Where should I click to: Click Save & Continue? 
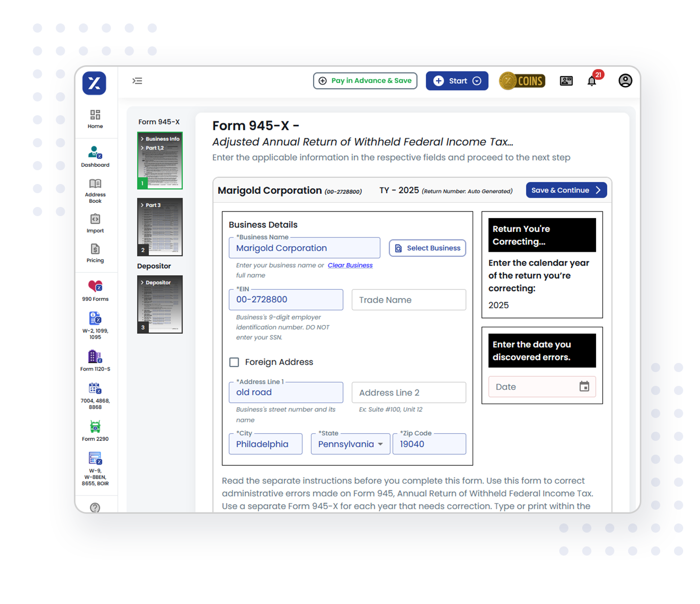[x=566, y=190]
